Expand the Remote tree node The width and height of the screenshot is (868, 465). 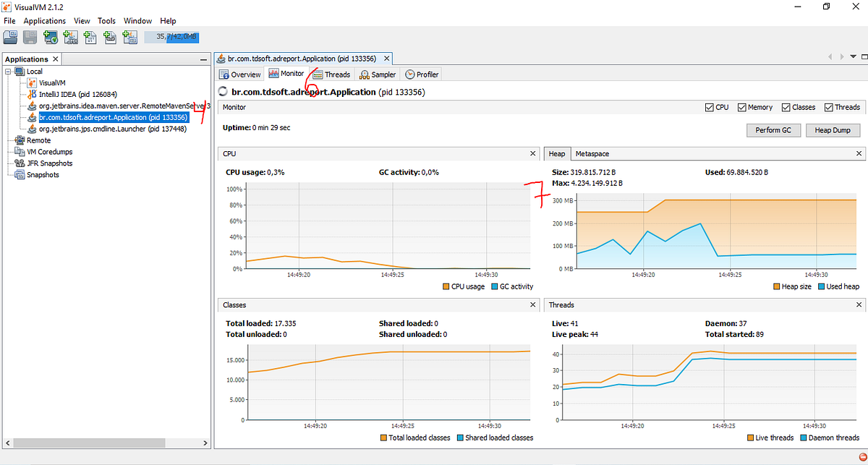click(x=8, y=140)
